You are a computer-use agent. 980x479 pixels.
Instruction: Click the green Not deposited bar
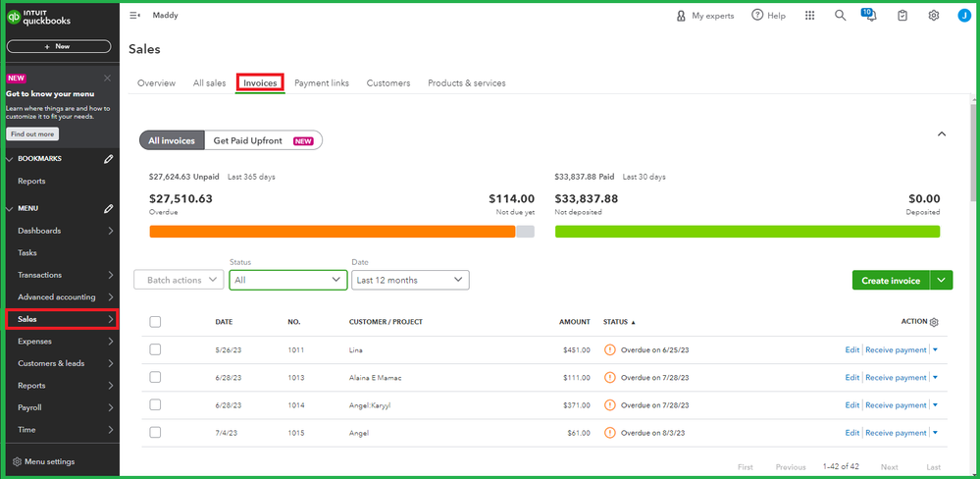point(748,232)
